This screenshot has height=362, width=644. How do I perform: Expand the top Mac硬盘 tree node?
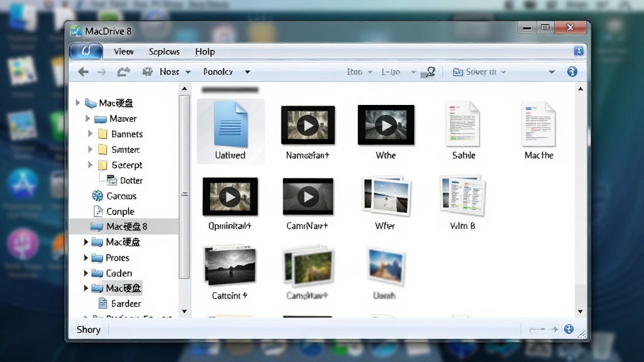click(x=77, y=102)
